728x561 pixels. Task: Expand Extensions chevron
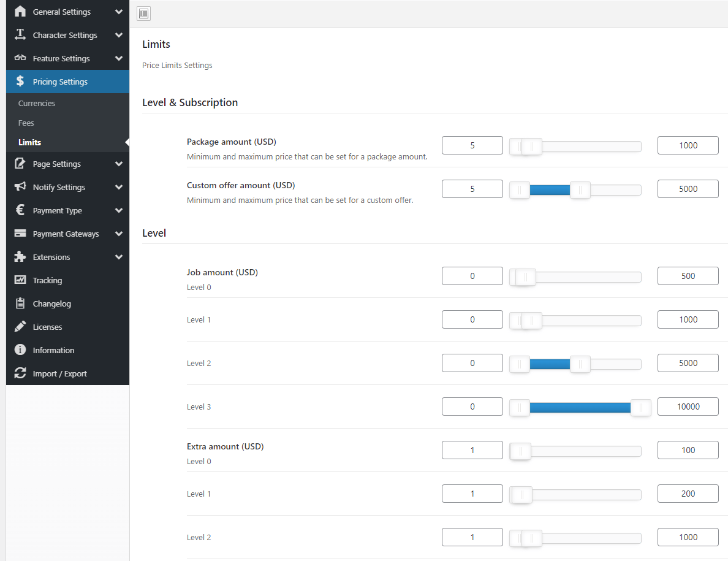pyautogui.click(x=119, y=256)
